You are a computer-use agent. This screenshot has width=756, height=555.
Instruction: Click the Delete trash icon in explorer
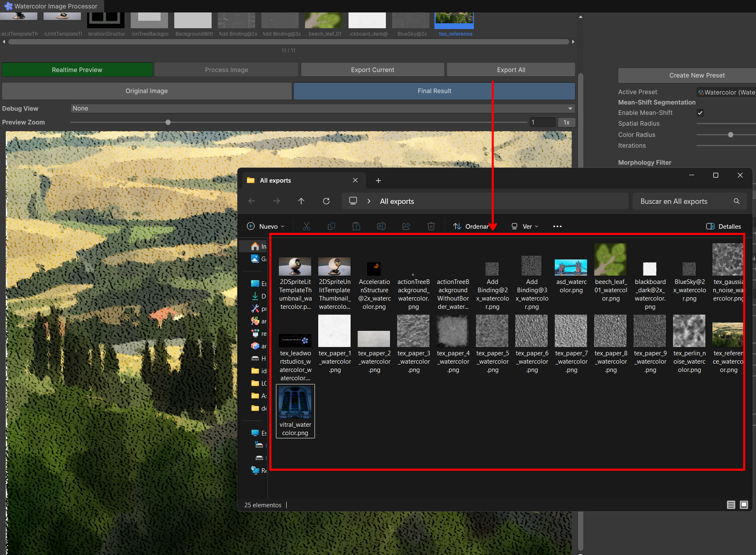[431, 226]
